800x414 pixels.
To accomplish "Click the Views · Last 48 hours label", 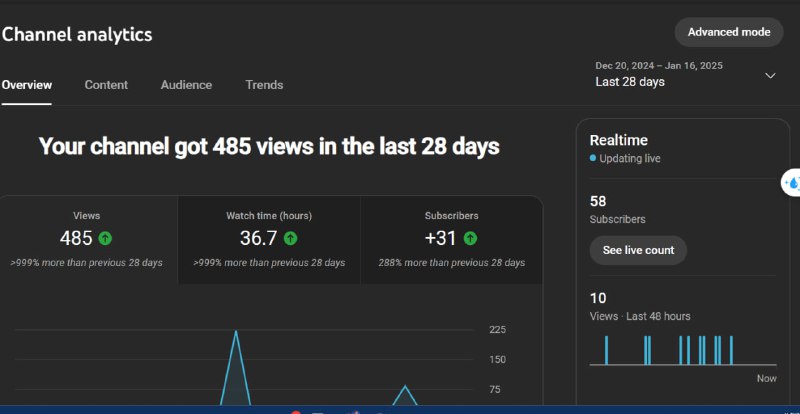I will pyautogui.click(x=640, y=316).
